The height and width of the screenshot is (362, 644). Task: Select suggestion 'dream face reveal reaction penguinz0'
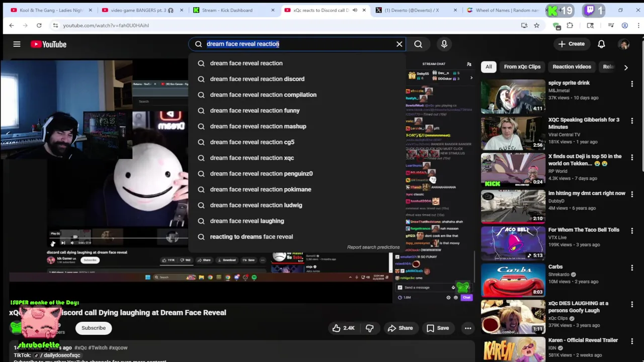coord(297,173)
